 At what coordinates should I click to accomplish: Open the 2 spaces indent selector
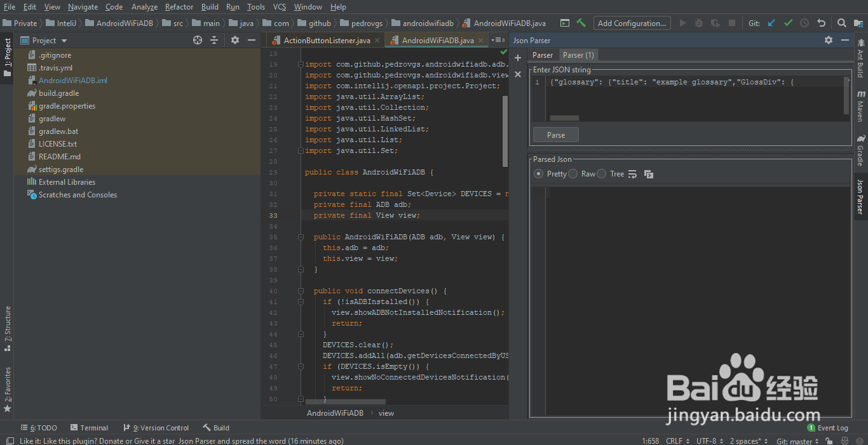coord(749,441)
